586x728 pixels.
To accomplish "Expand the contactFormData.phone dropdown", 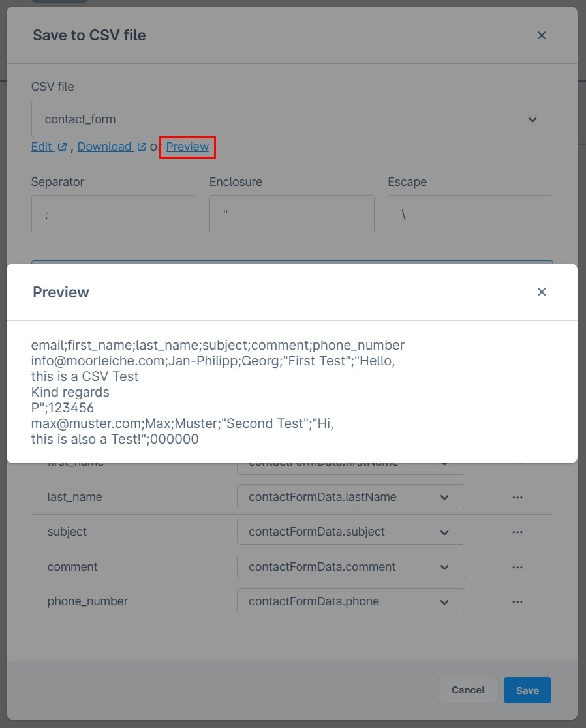I will tap(350, 601).
